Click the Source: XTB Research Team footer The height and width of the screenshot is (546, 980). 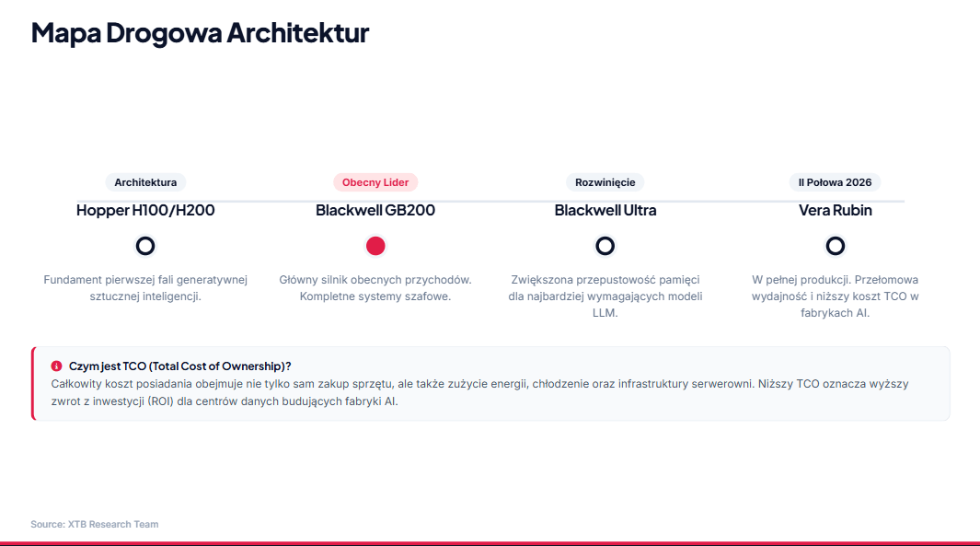click(95, 524)
